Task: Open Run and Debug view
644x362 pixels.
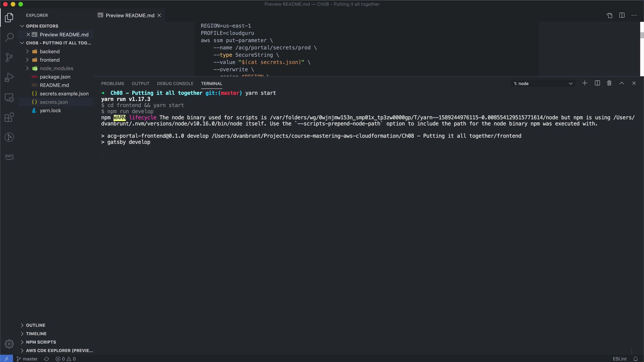Action: click(9, 77)
